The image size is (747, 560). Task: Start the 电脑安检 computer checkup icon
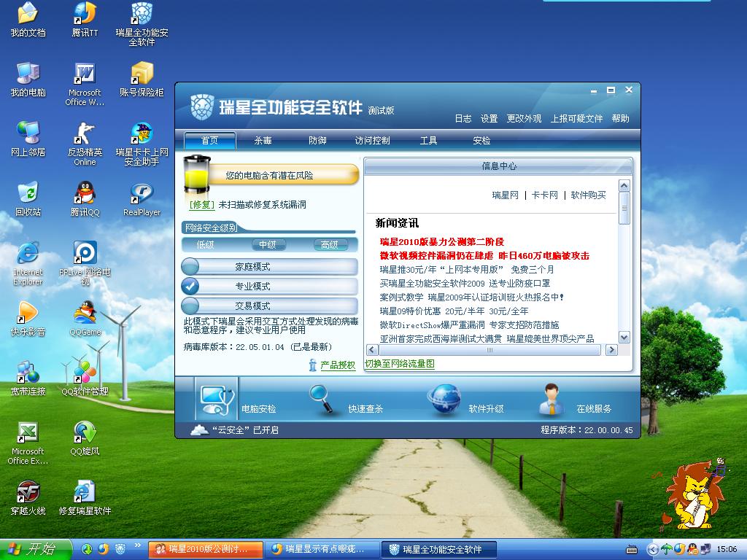click(216, 399)
